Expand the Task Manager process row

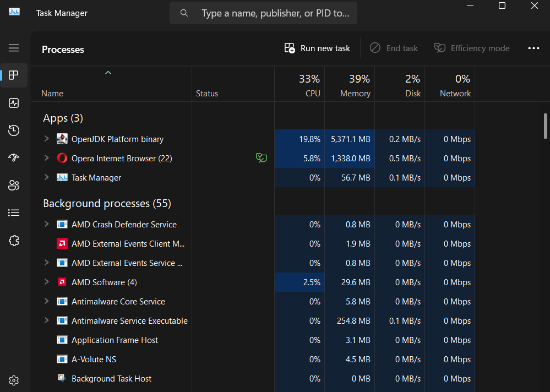click(46, 177)
